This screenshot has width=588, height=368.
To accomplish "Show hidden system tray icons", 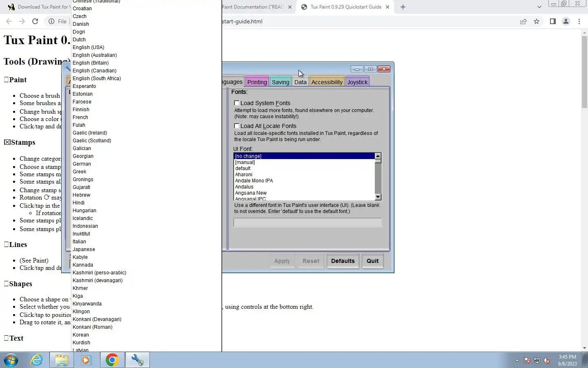I will click(x=517, y=361).
